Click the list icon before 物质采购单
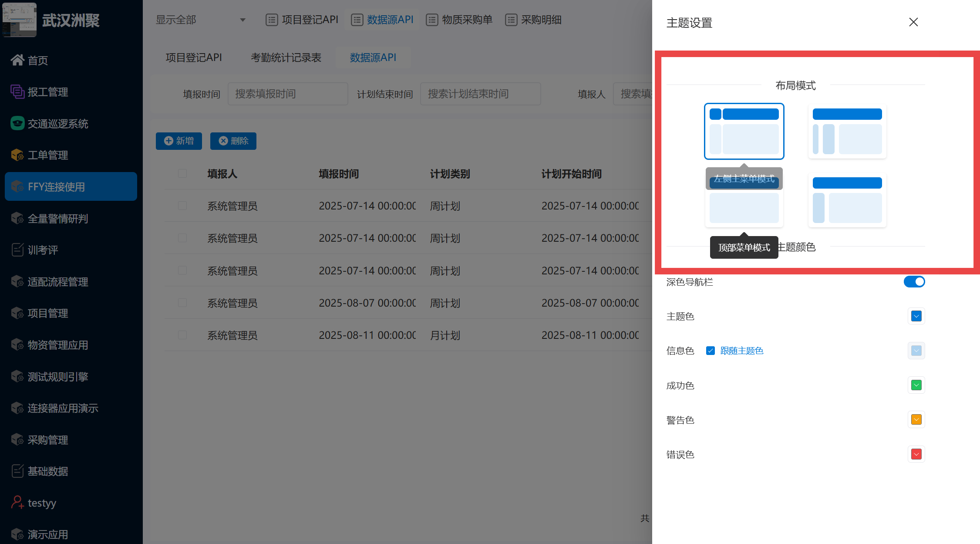This screenshot has height=544, width=980. click(x=432, y=20)
